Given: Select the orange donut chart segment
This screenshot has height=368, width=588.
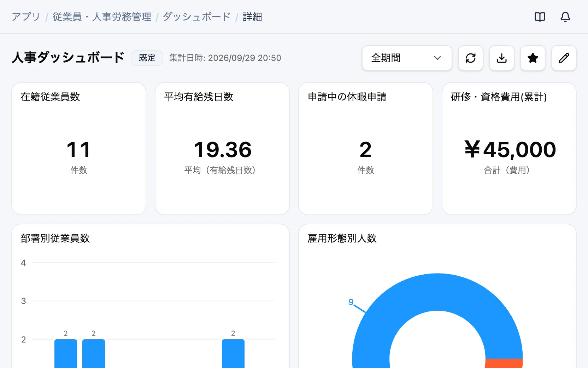Looking at the screenshot, I should click(504, 363).
